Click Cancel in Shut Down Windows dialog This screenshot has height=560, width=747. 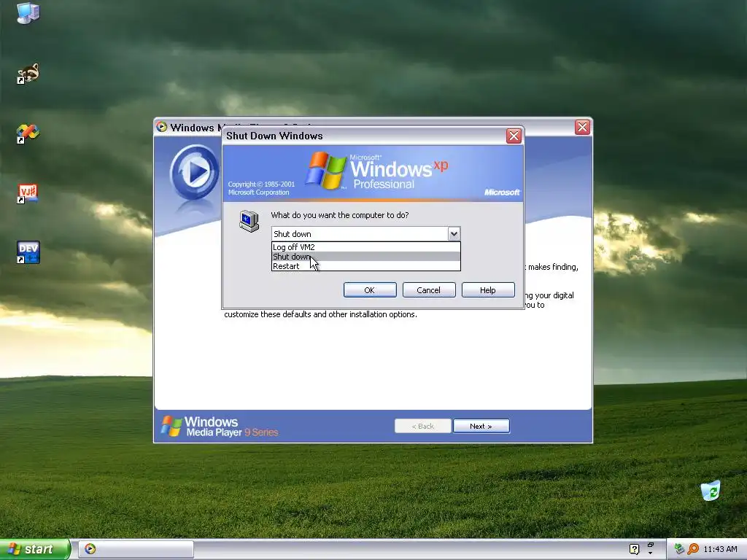429,290
